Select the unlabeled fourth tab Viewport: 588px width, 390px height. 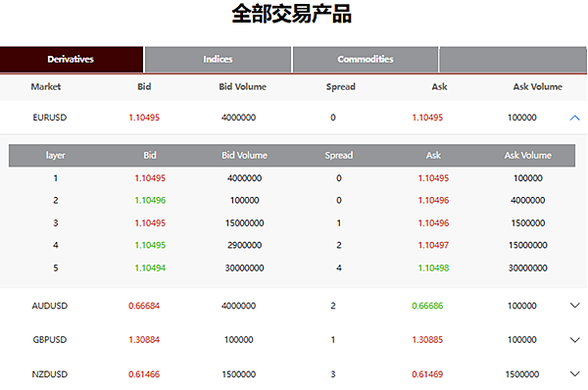coord(513,59)
